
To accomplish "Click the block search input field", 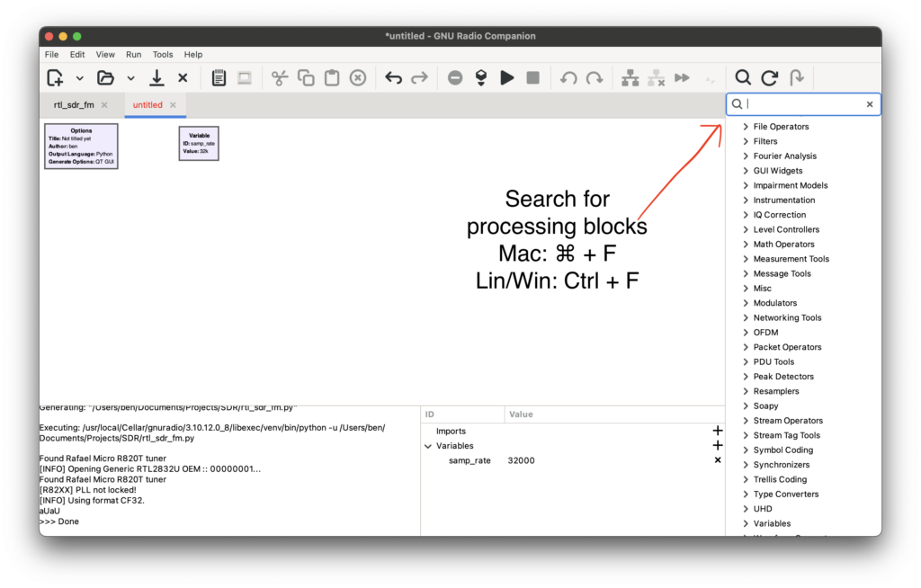I will coord(803,104).
